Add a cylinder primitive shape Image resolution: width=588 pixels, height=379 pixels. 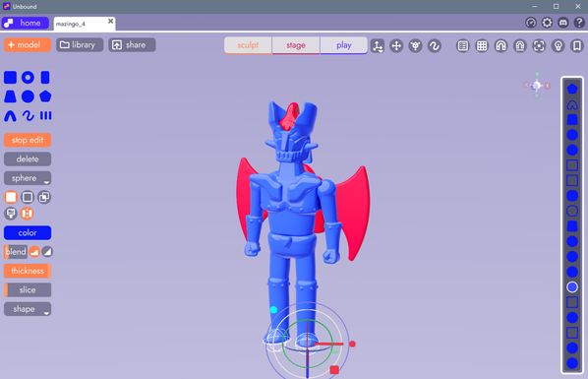(x=45, y=78)
